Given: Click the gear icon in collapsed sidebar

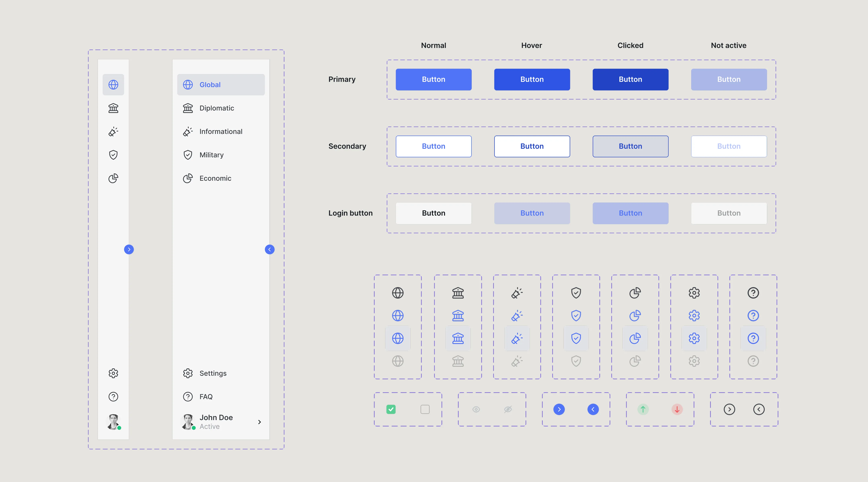Looking at the screenshot, I should click(x=113, y=373).
